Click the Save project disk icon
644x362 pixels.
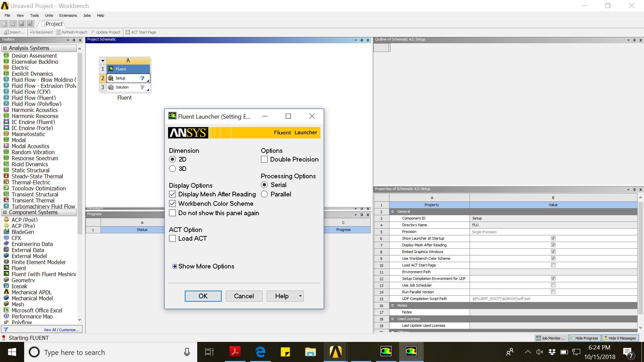pos(21,24)
